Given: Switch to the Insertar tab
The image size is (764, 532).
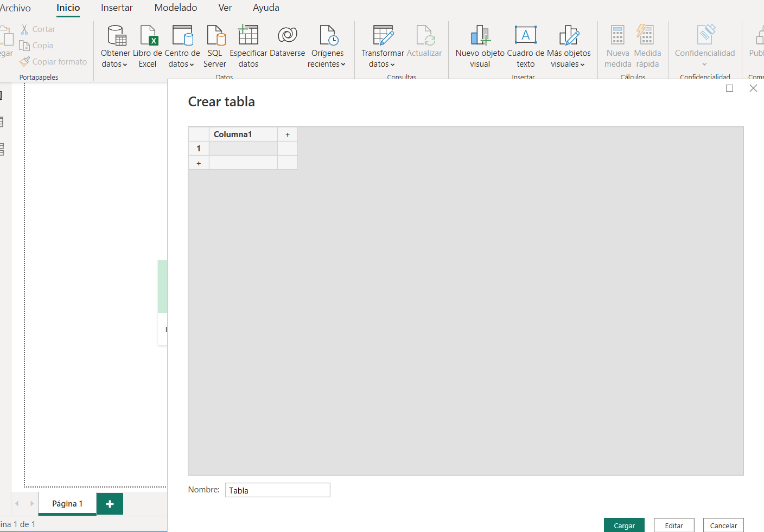Looking at the screenshot, I should 117,8.
